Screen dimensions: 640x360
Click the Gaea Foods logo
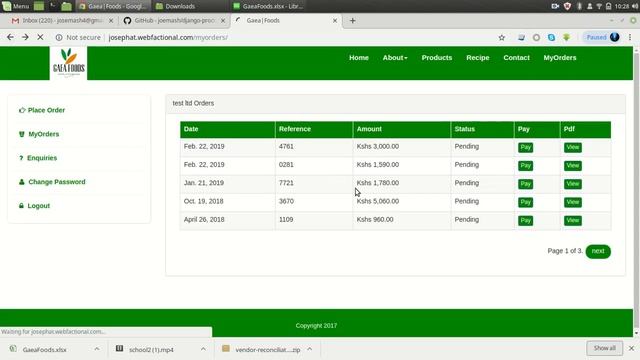pyautogui.click(x=68, y=63)
